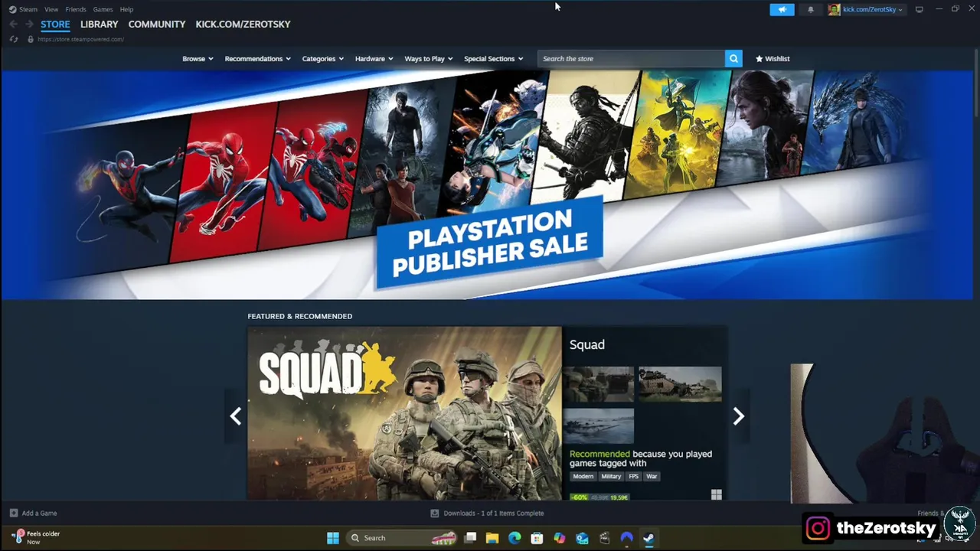Open the Friends menu
The height and width of the screenshot is (551, 980).
[76, 9]
